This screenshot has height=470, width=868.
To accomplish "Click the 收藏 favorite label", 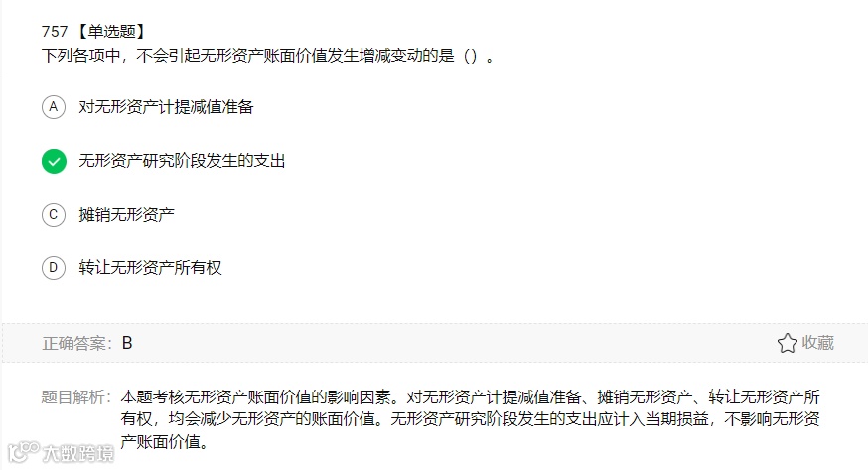I will point(817,343).
